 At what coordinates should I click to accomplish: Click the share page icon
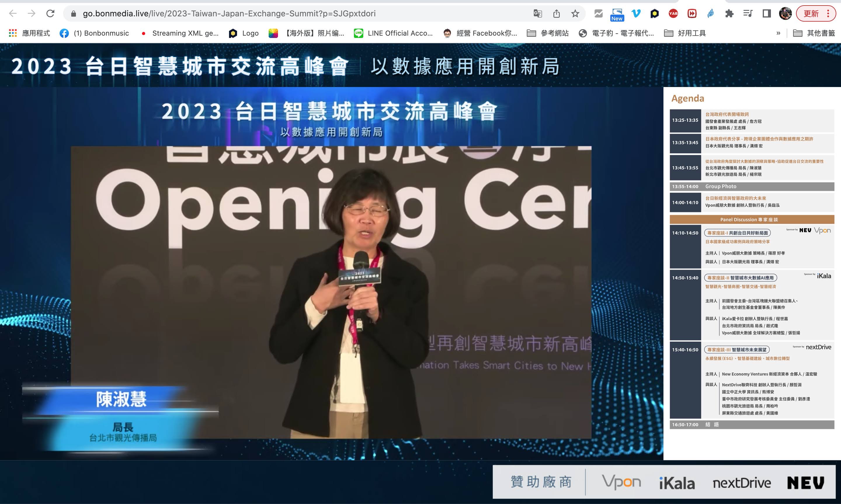(x=556, y=14)
